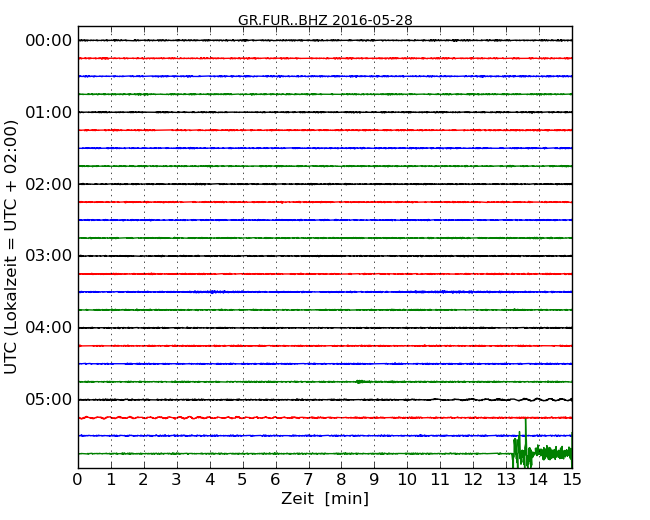Click x-axis tick label 10
The height and width of the screenshot is (520, 650).
[x=407, y=480]
